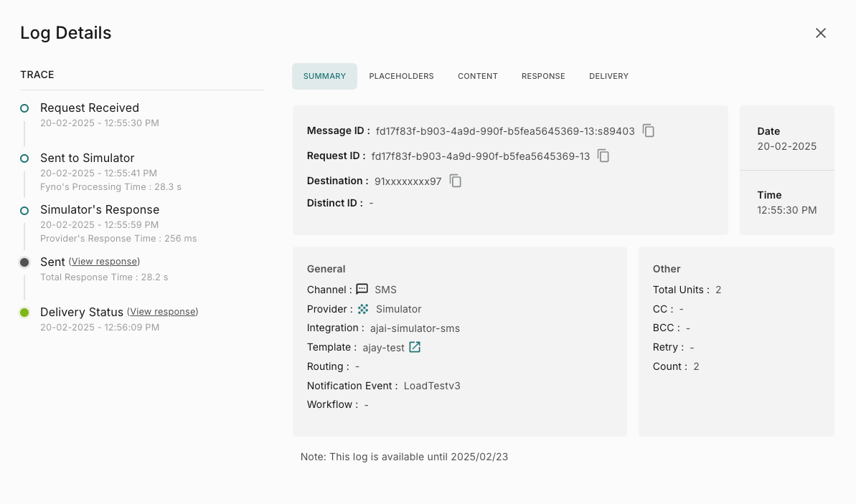Close the Log Details dialog

821,33
